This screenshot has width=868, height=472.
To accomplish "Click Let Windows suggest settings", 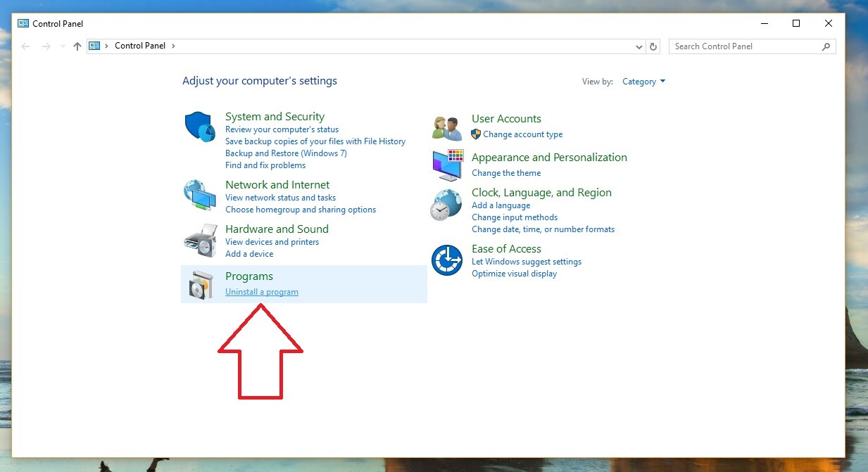I will (x=527, y=262).
